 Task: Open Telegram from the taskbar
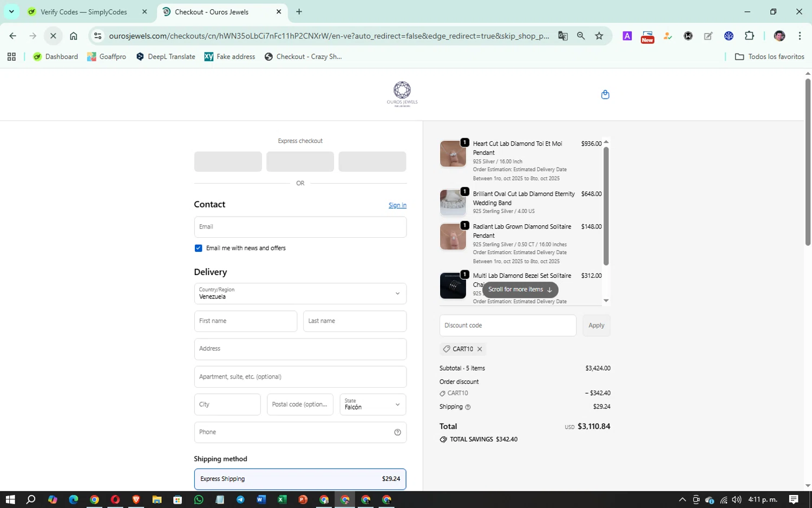240,499
